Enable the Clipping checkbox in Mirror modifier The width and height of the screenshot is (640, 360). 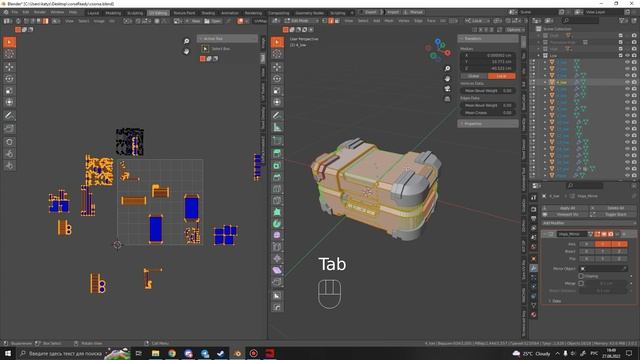point(581,276)
